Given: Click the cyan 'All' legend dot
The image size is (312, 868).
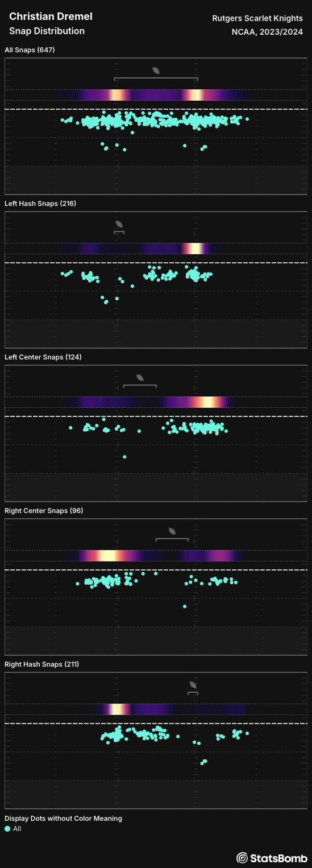Looking at the screenshot, I should 7,829.
